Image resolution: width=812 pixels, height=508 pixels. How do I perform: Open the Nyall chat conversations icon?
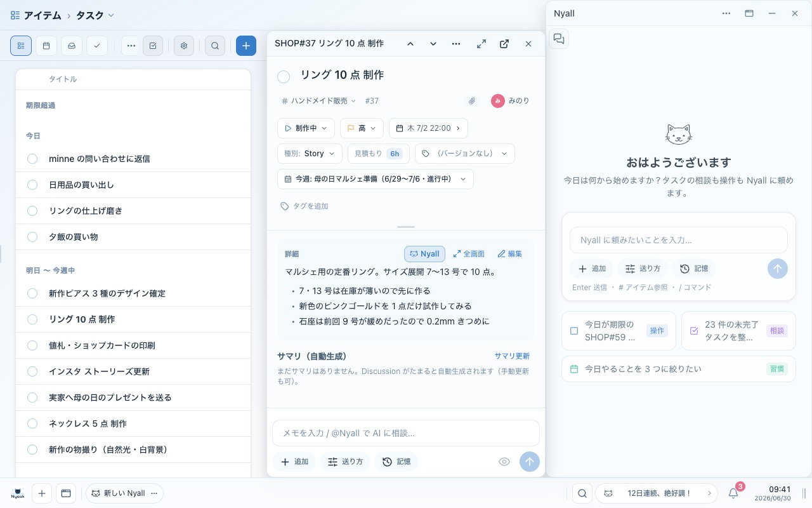click(559, 39)
